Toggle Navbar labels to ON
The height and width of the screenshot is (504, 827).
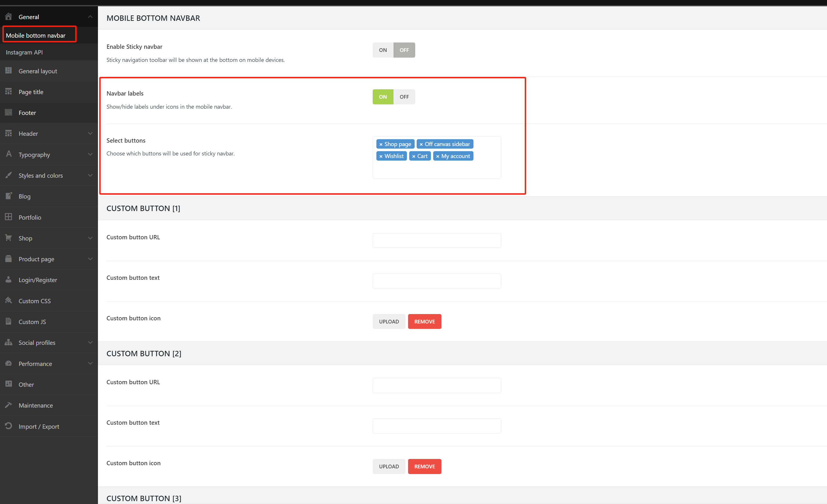click(x=383, y=97)
